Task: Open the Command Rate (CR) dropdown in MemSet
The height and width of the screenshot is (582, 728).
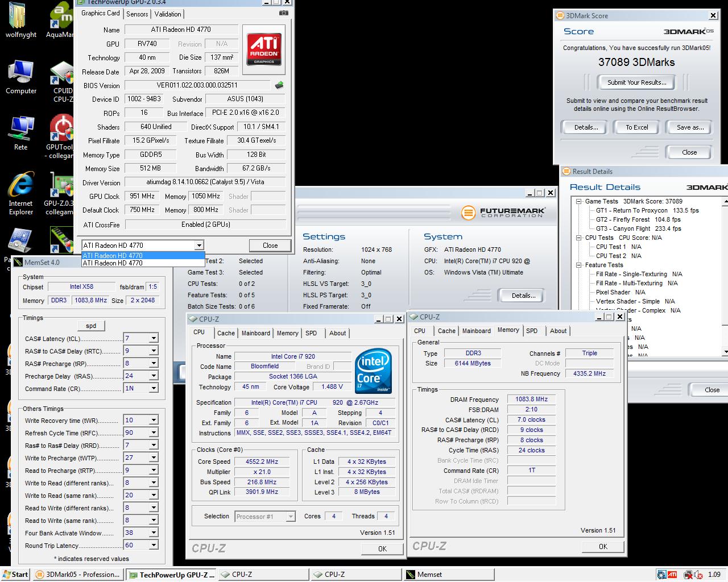Action: [153, 388]
